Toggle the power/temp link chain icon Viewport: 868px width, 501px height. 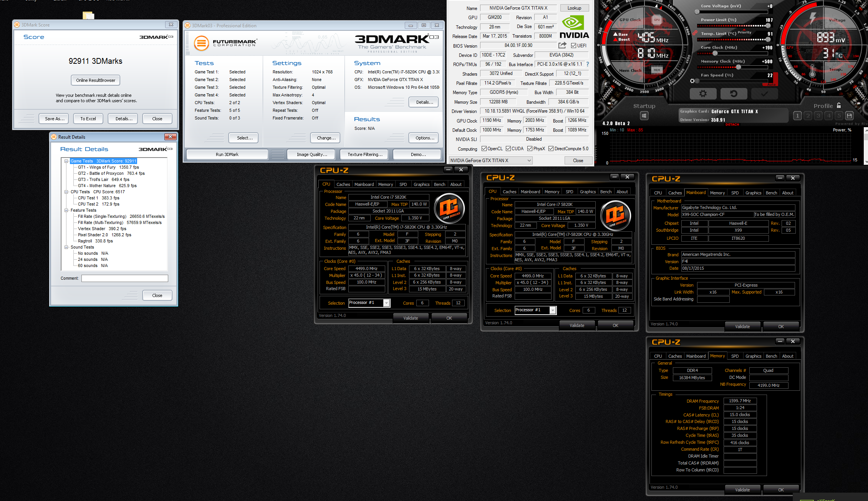click(695, 33)
